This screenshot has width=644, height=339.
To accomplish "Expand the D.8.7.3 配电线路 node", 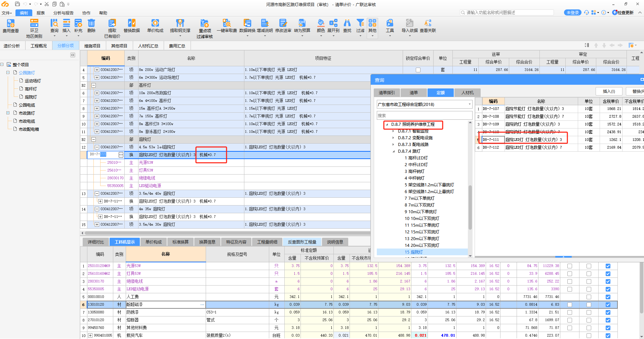I will [393, 145].
